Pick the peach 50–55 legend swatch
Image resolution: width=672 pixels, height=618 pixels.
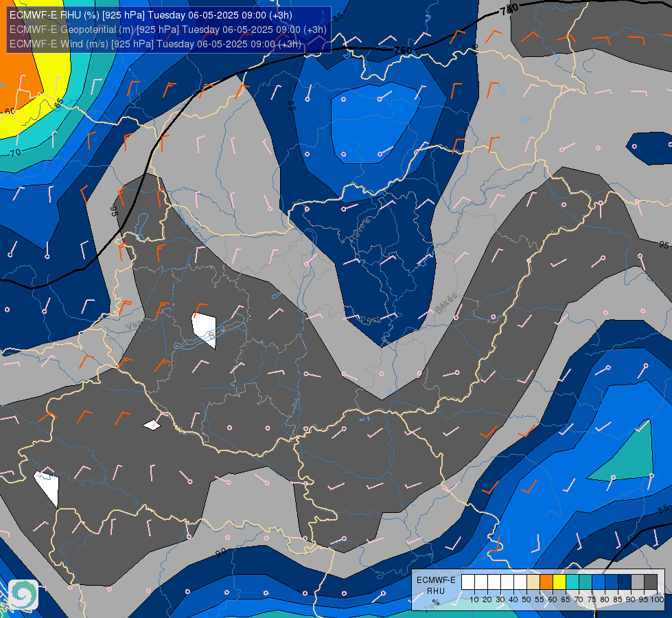coord(533,582)
